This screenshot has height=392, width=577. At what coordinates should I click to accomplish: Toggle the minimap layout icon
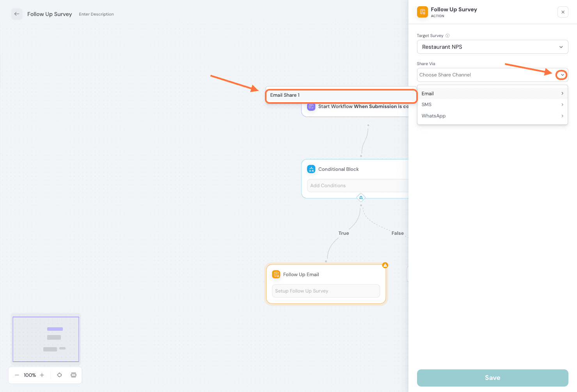pyautogui.click(x=73, y=375)
